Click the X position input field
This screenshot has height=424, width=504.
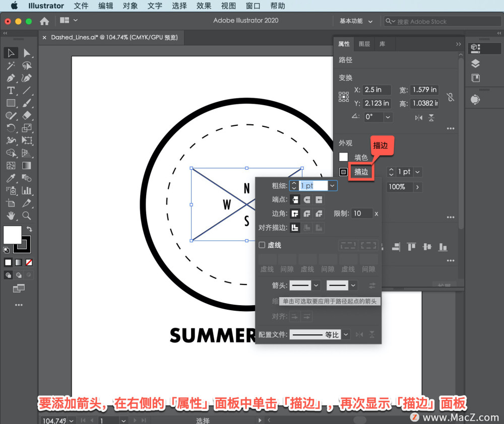(376, 90)
